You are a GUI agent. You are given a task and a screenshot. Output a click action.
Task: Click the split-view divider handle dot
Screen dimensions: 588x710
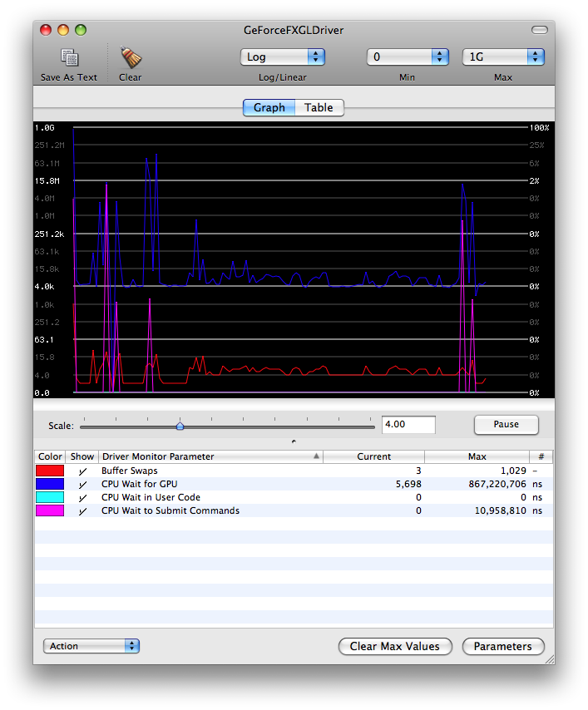point(294,441)
